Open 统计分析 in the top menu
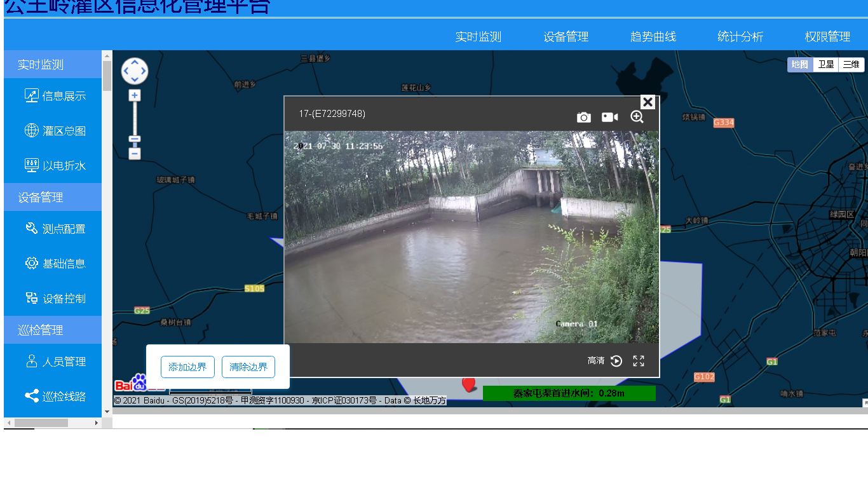The image size is (868, 488). [740, 37]
